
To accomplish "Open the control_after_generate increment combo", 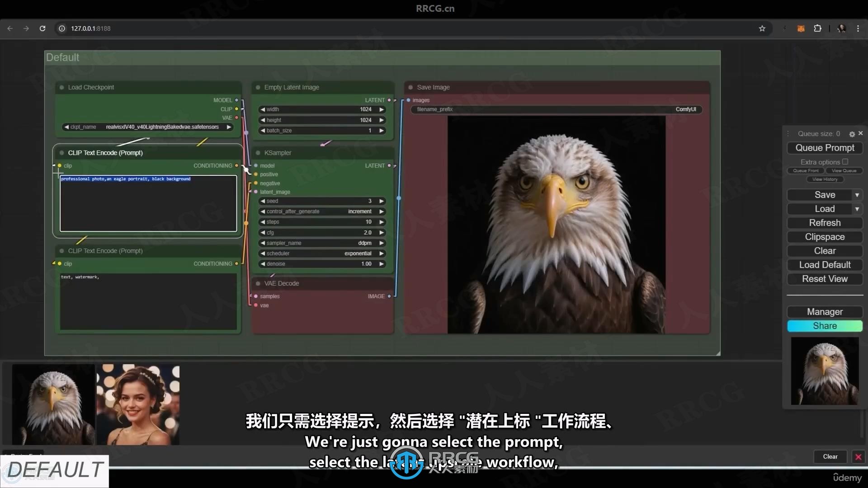I will pos(322,211).
